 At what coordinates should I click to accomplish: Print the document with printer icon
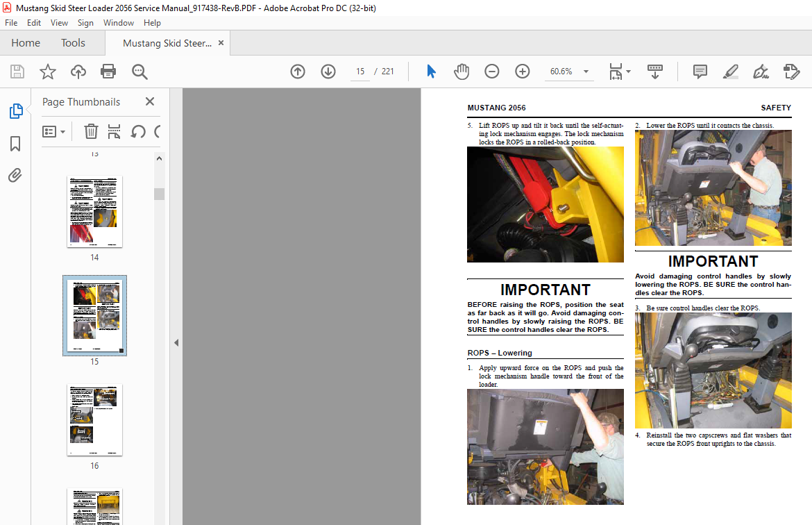pyautogui.click(x=108, y=72)
